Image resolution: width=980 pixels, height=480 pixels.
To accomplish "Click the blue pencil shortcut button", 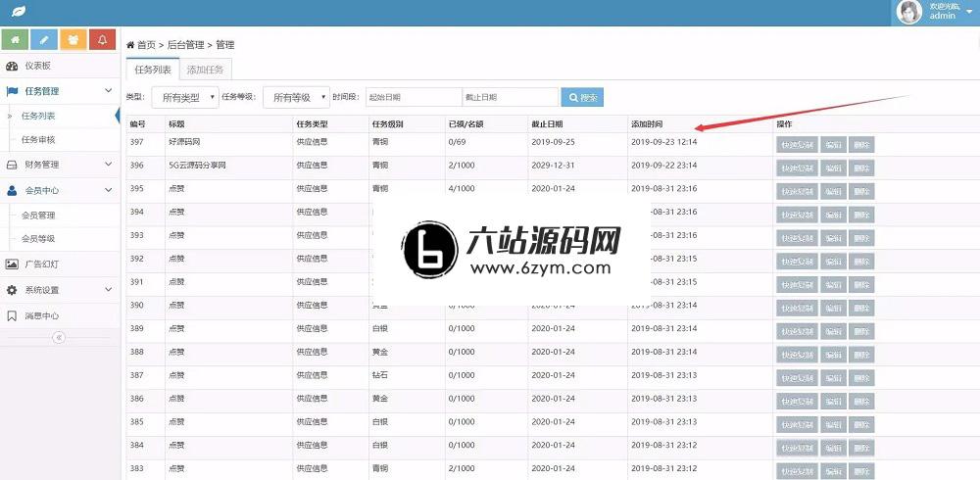I will pos(44,39).
